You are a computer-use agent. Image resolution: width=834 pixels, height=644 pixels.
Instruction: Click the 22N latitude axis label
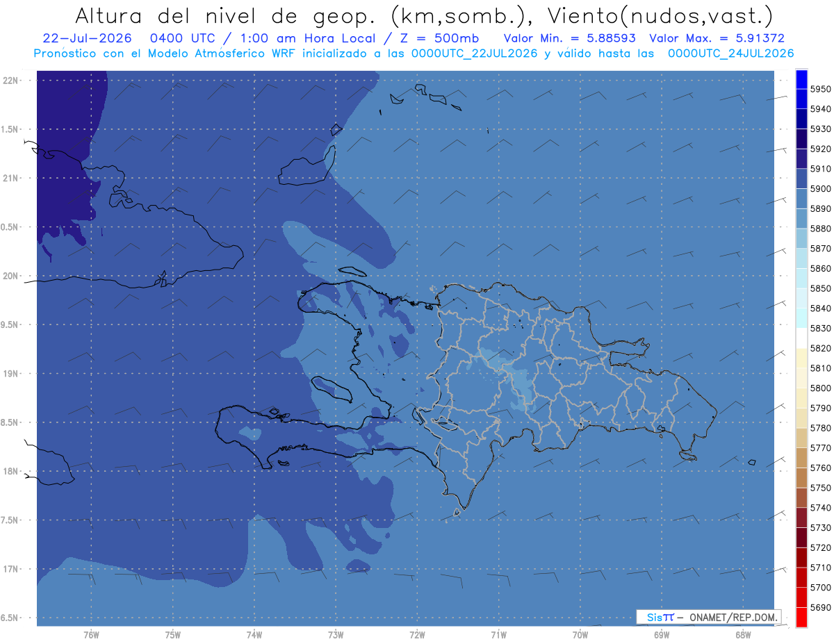(10, 80)
